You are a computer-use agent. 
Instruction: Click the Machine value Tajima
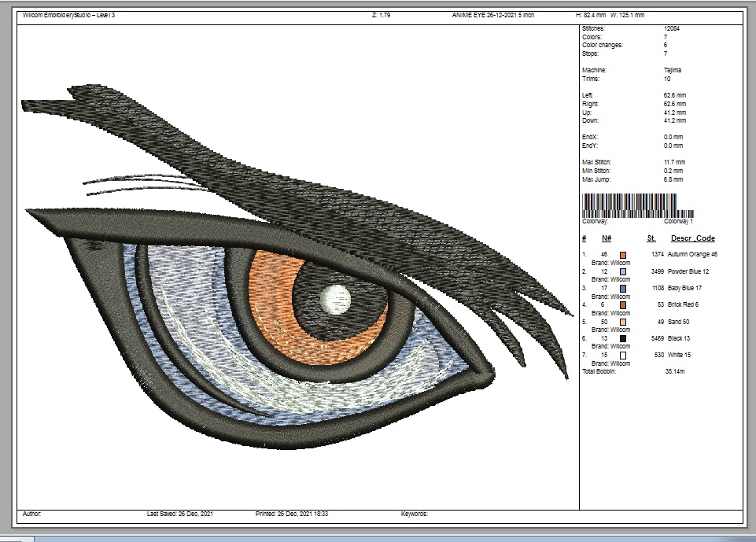pos(672,70)
